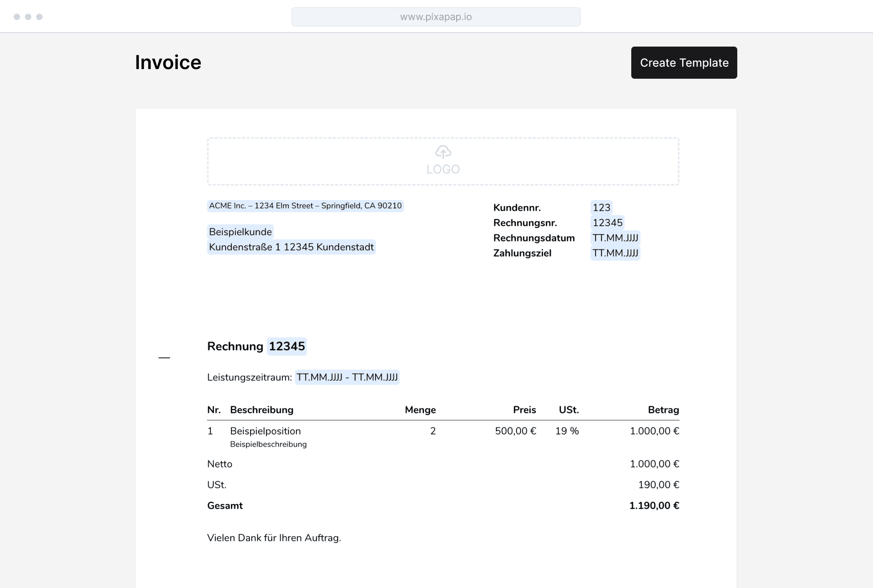
Task: Click the Vielen Dank closing text
Action: coord(274,538)
